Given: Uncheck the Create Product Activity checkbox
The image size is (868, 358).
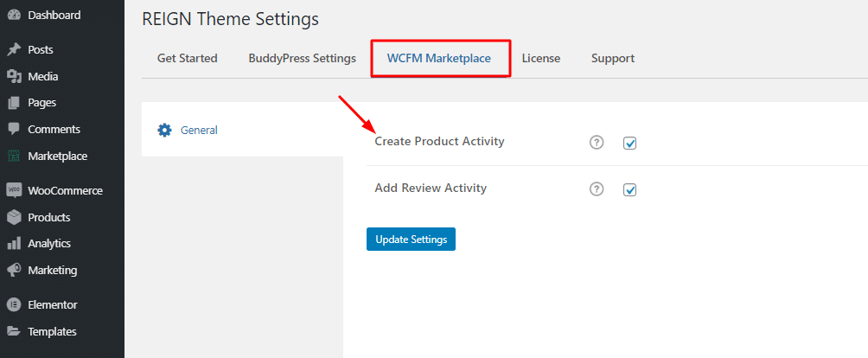Looking at the screenshot, I should point(630,144).
